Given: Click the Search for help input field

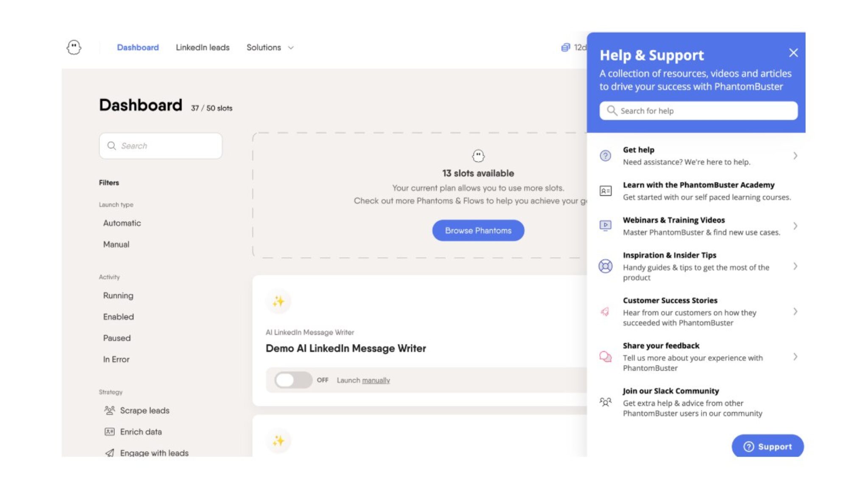Looking at the screenshot, I should click(x=698, y=111).
